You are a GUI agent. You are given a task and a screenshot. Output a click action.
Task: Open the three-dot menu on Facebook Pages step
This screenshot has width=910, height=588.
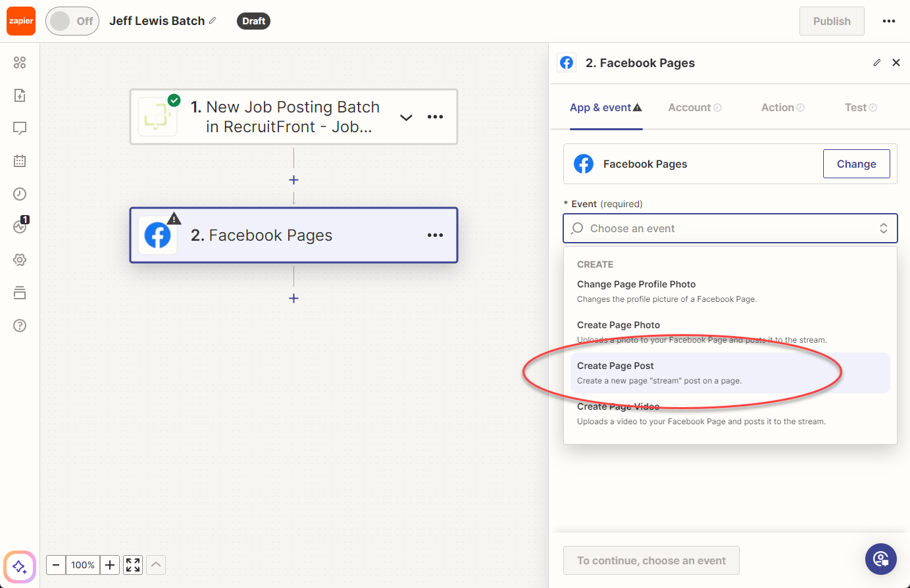[x=435, y=235]
